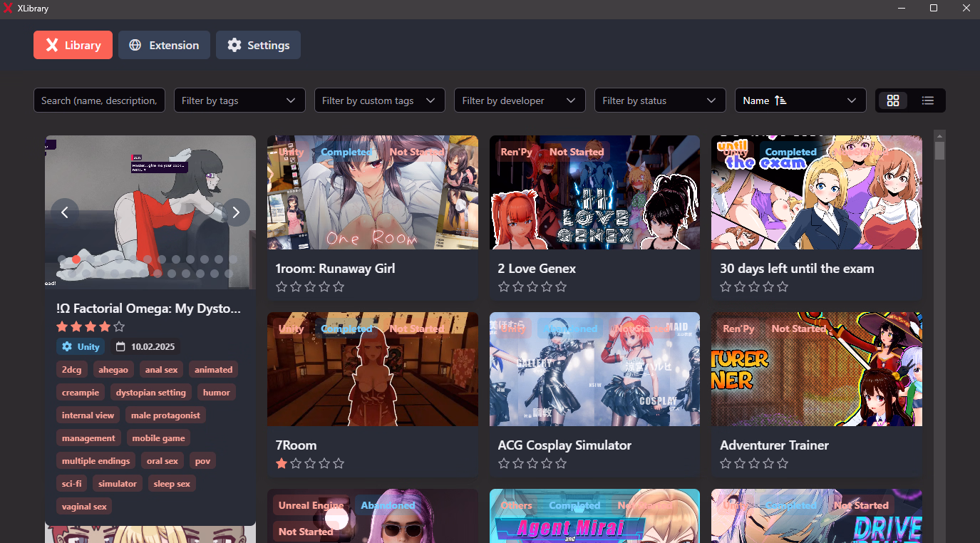Click Ren'Py badge on Adventurer Trainer
This screenshot has width=980, height=543.
point(739,329)
